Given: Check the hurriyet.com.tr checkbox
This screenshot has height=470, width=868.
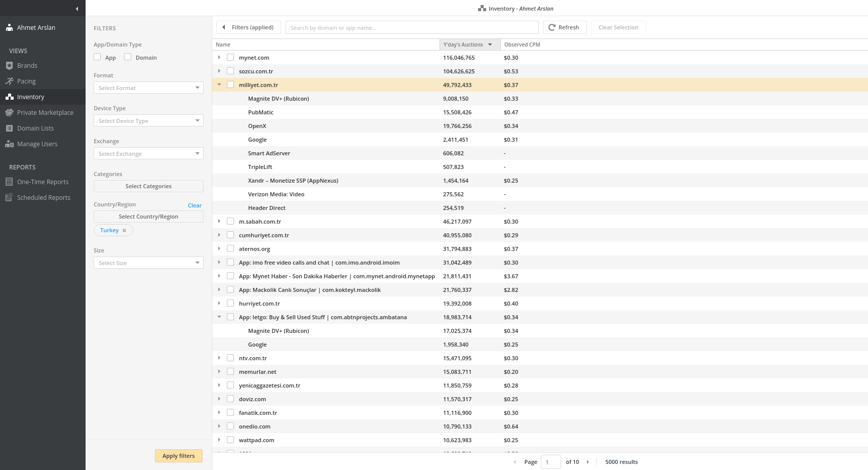Looking at the screenshot, I should click(x=230, y=303).
